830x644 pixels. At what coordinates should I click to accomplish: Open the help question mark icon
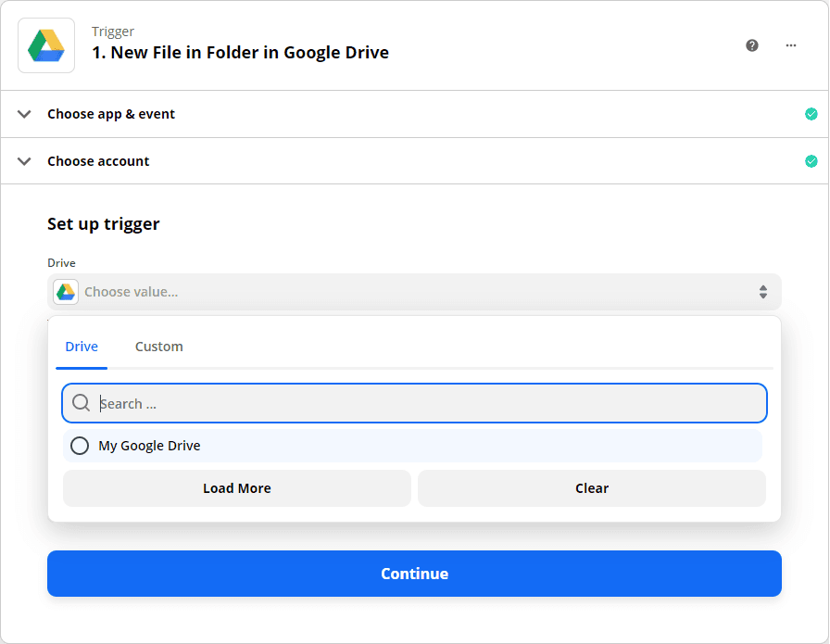(x=752, y=44)
